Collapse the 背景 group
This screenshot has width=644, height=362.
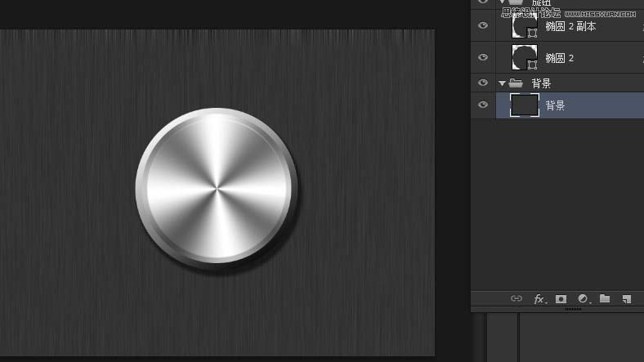(x=502, y=83)
